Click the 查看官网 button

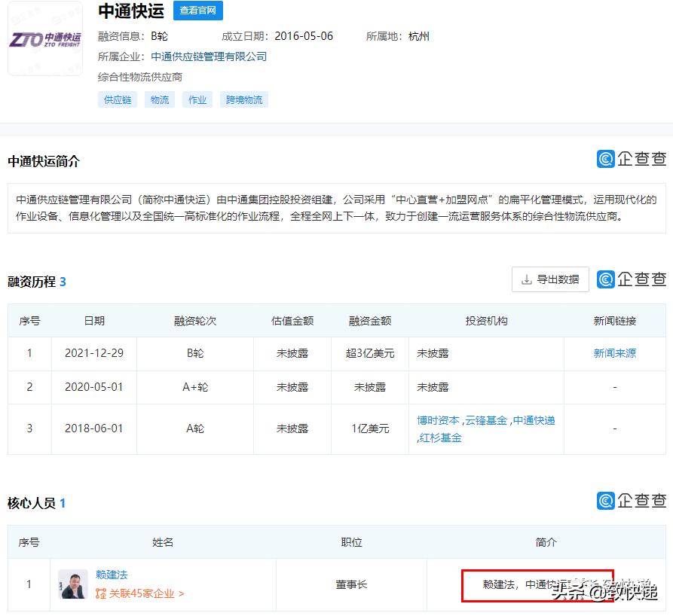[x=197, y=11]
